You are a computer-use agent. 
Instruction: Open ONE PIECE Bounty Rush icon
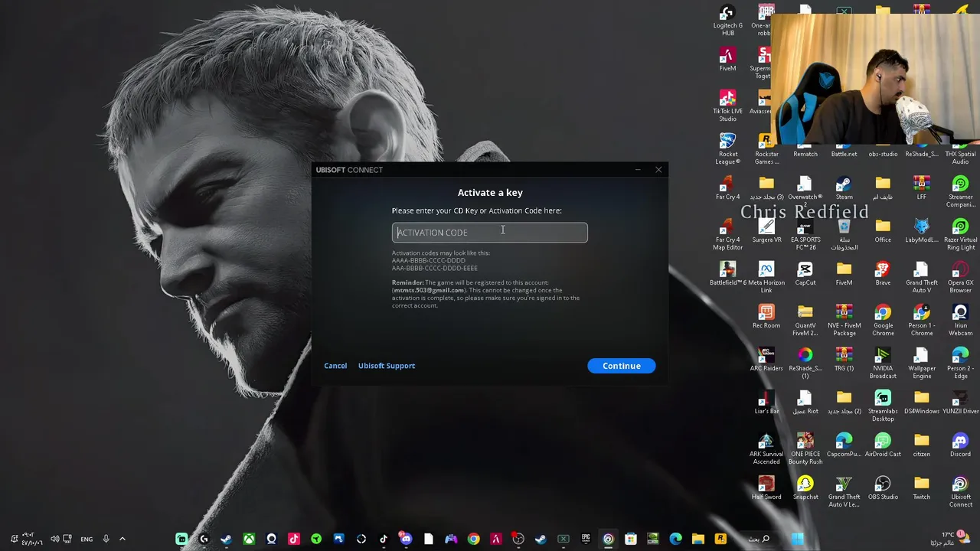[x=805, y=449]
